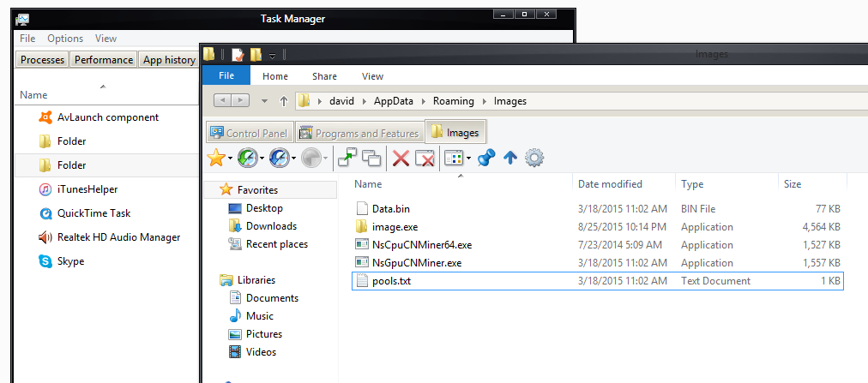The image size is (868, 383).
Task: Open dropdown arrow beside blue compass icon
Action: coord(292,159)
